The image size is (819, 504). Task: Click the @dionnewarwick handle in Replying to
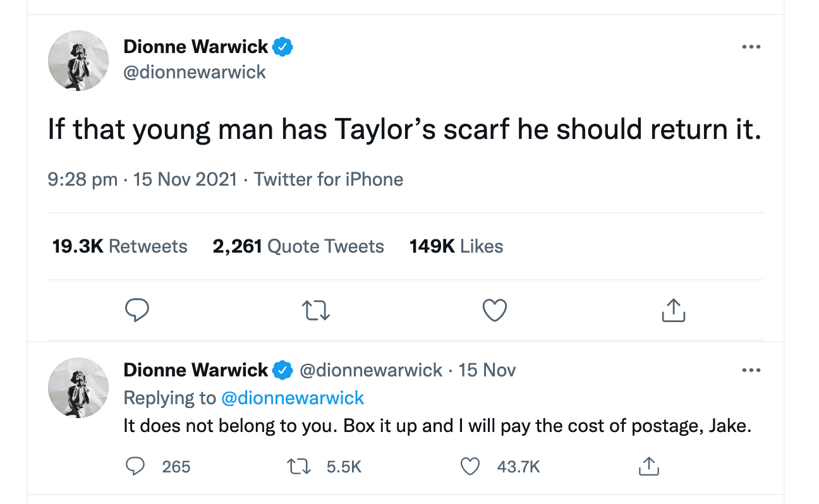point(293,398)
